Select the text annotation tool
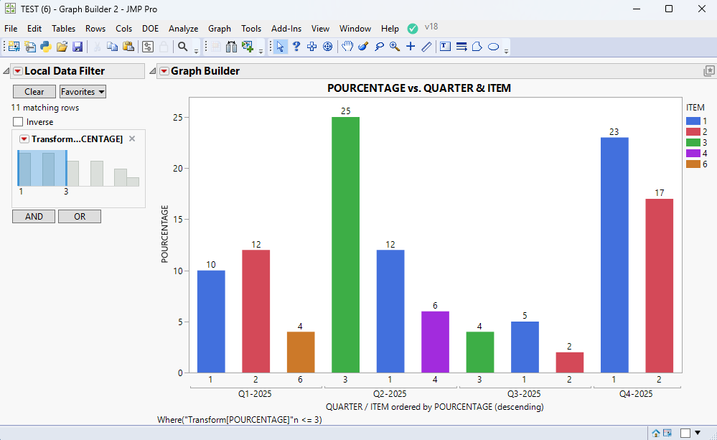The width and height of the screenshot is (717, 440). point(445,47)
